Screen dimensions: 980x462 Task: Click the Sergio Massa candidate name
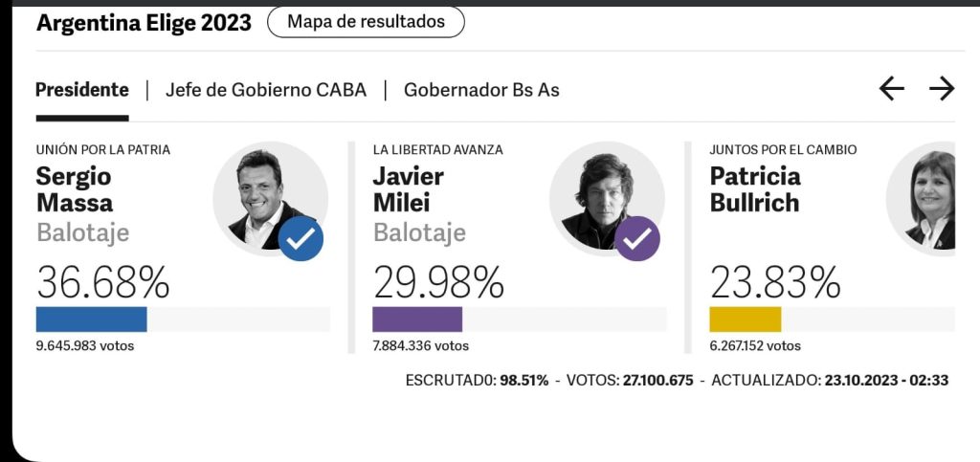75,189
